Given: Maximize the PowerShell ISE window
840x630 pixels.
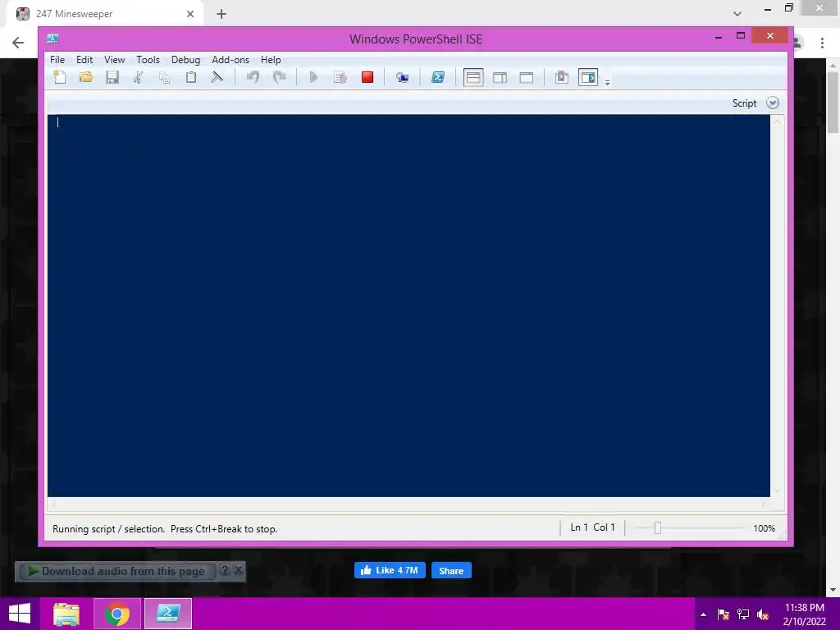Looking at the screenshot, I should click(741, 36).
